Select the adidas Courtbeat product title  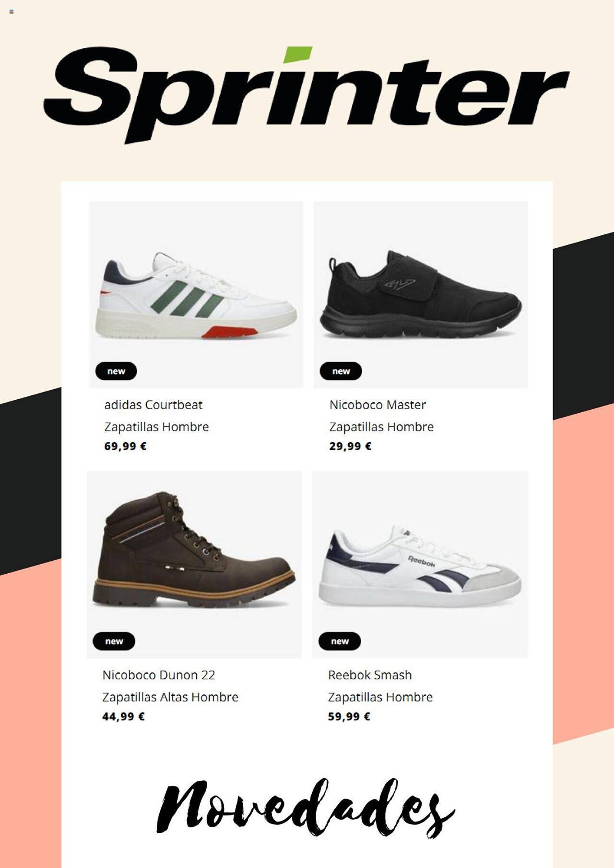click(x=153, y=405)
